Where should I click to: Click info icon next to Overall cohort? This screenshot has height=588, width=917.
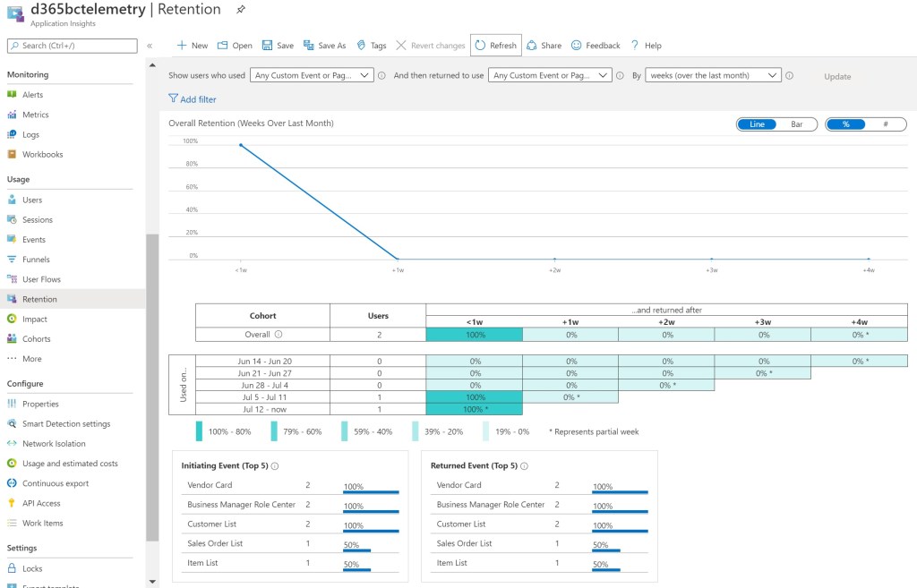[x=279, y=335]
